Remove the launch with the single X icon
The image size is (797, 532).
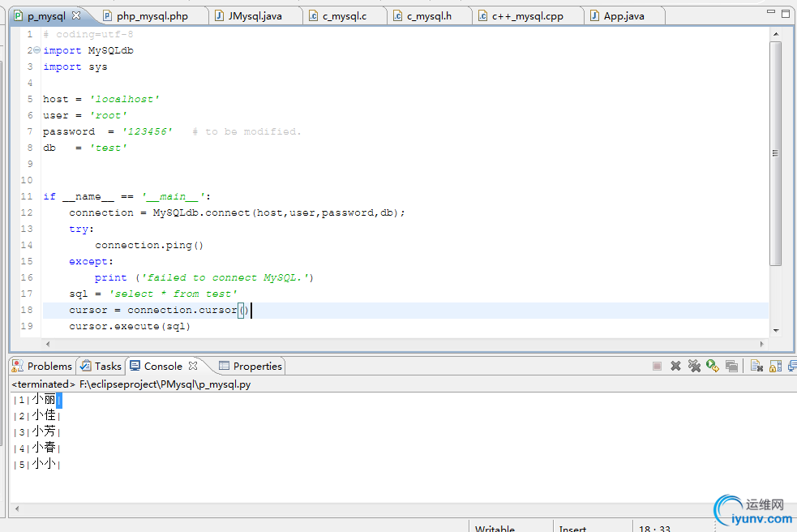click(675, 367)
